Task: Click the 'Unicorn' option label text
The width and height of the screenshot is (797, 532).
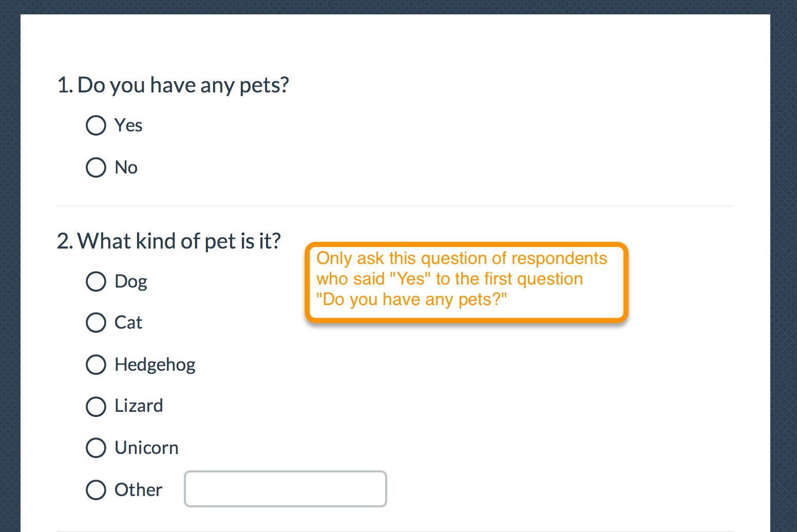Action: click(146, 448)
